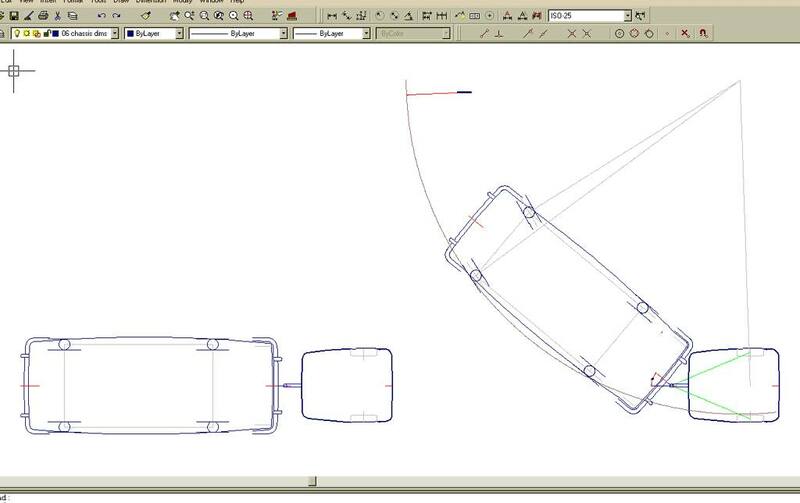Choose the Zoom Window tool
The height and width of the screenshot is (503, 800).
pyautogui.click(x=204, y=16)
